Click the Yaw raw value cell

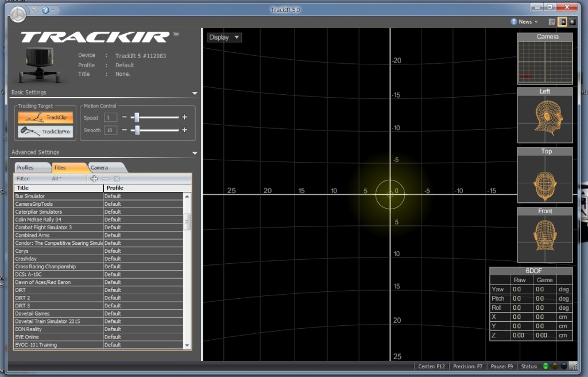[x=521, y=289]
